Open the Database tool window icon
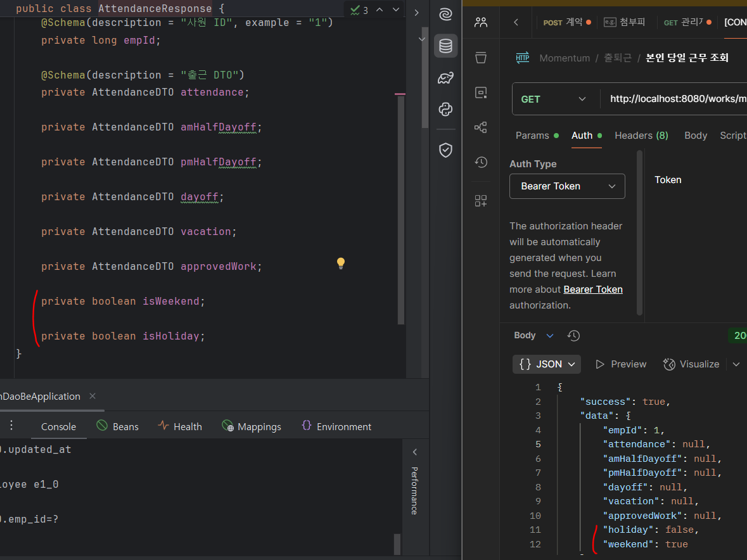This screenshot has height=560, width=747. (x=445, y=46)
